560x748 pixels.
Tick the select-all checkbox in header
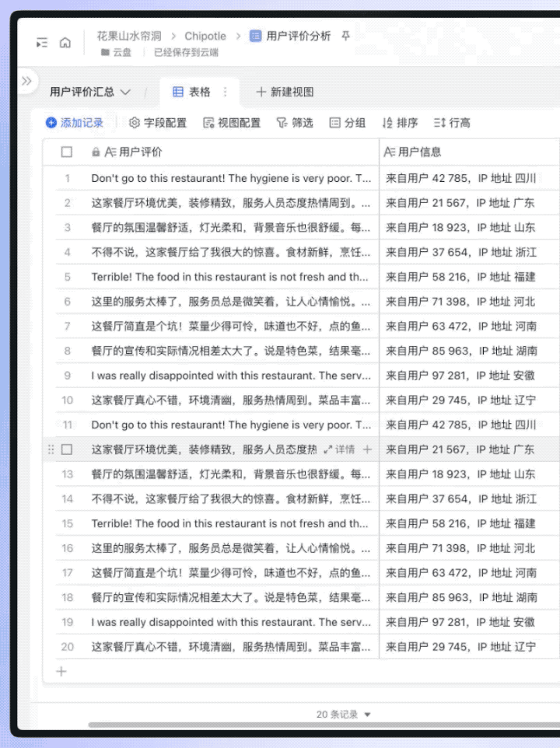coord(67,152)
